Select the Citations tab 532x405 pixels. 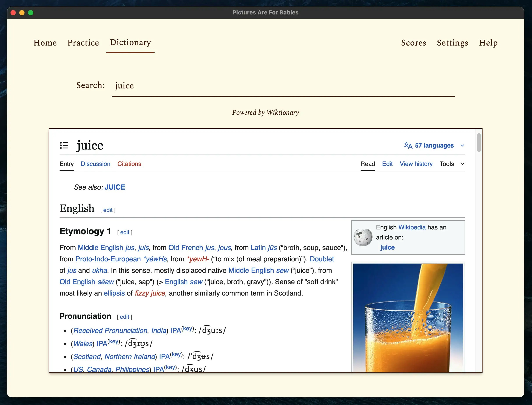(129, 164)
